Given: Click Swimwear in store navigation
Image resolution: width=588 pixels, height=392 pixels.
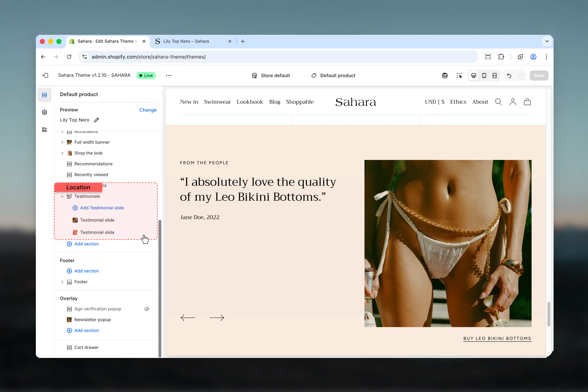Looking at the screenshot, I should (x=217, y=102).
